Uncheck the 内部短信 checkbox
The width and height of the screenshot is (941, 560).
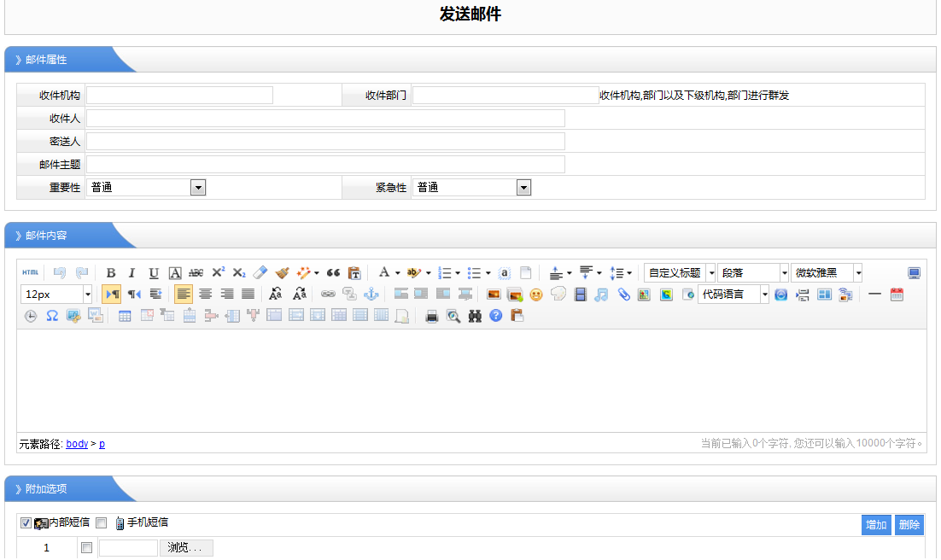(26, 522)
